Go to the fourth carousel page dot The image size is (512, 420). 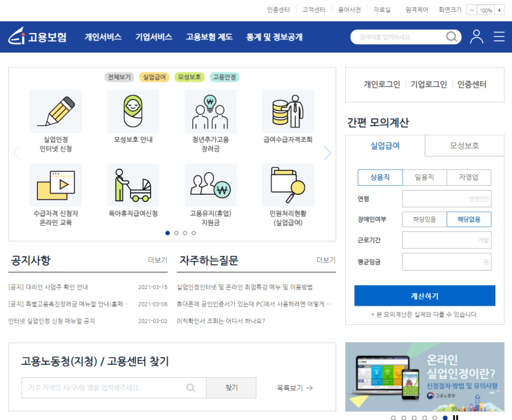194,233
